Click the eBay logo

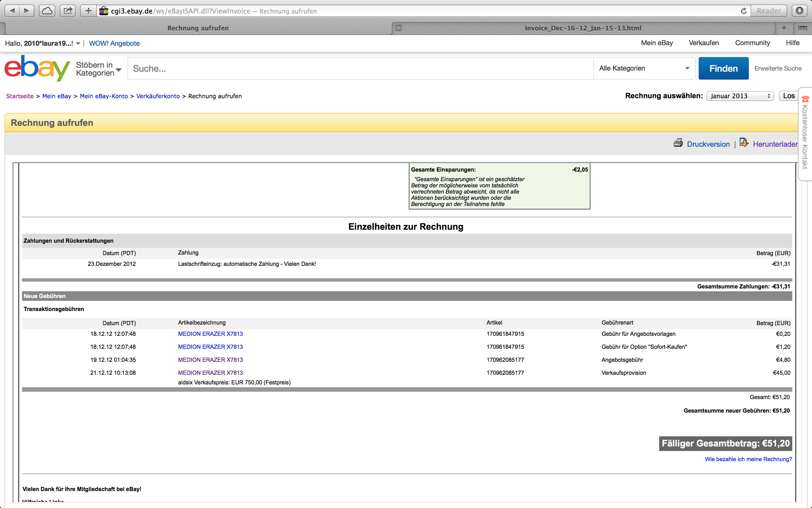(x=37, y=68)
